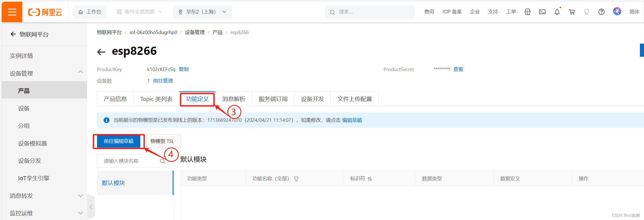
Task: Launch Cloud Shell terminal icon
Action: coord(542,12)
